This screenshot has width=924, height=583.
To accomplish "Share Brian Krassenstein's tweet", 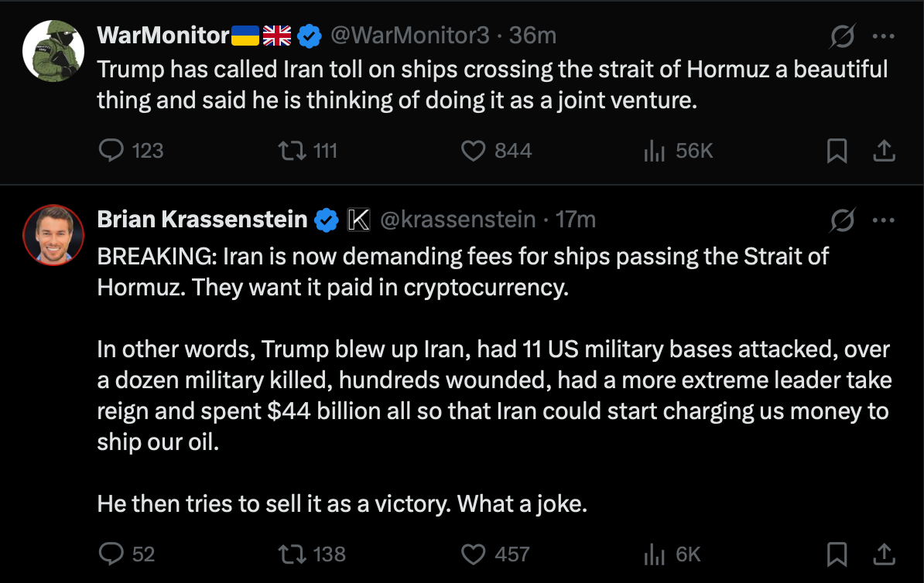I will click(883, 554).
